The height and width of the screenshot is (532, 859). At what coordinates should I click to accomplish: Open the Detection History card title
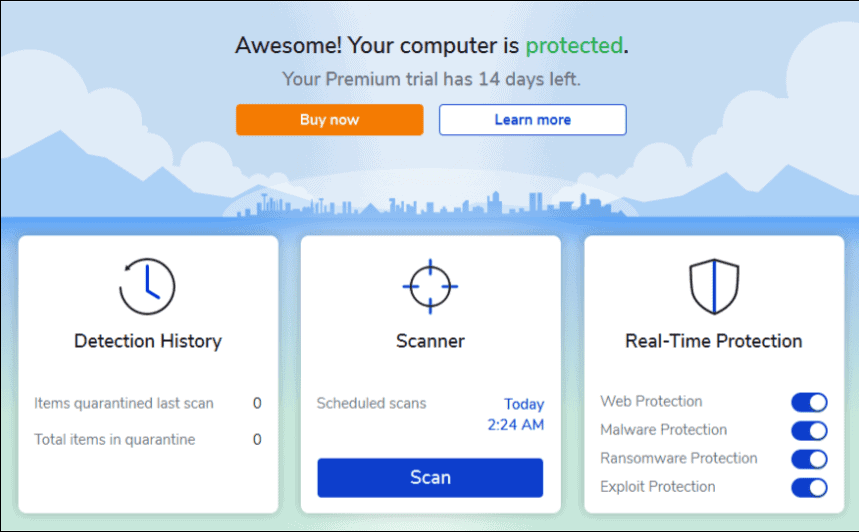148,341
